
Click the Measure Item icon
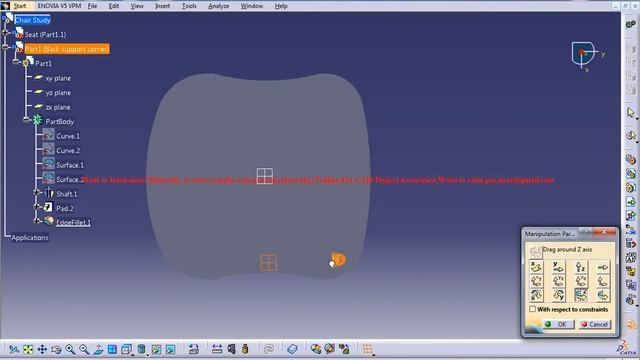(231, 349)
